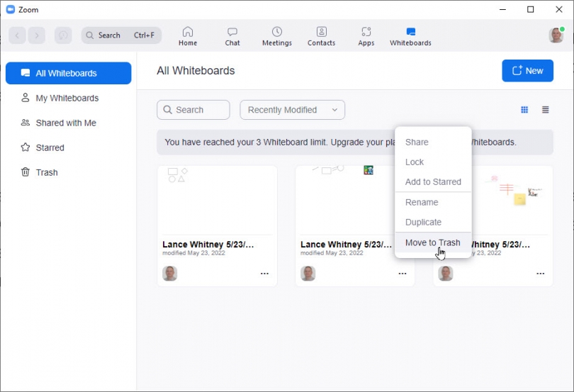
Task: Open Shared with Me in sidebar
Action: (66, 123)
